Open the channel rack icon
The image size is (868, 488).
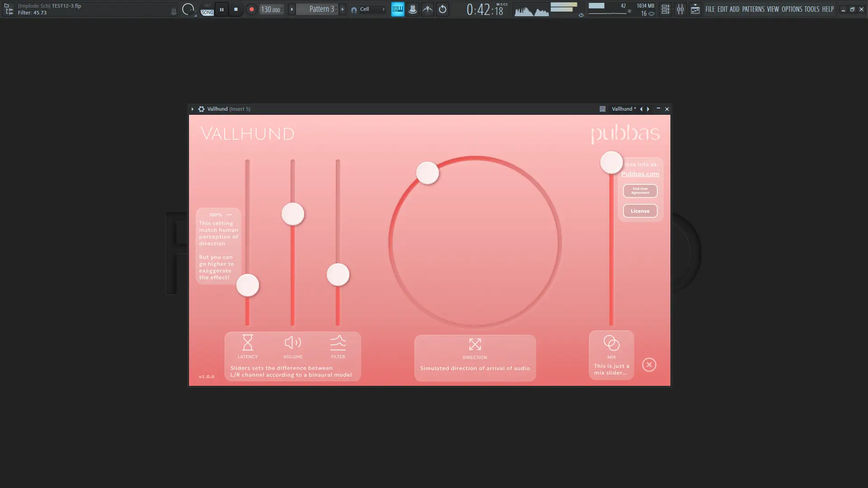pos(665,9)
